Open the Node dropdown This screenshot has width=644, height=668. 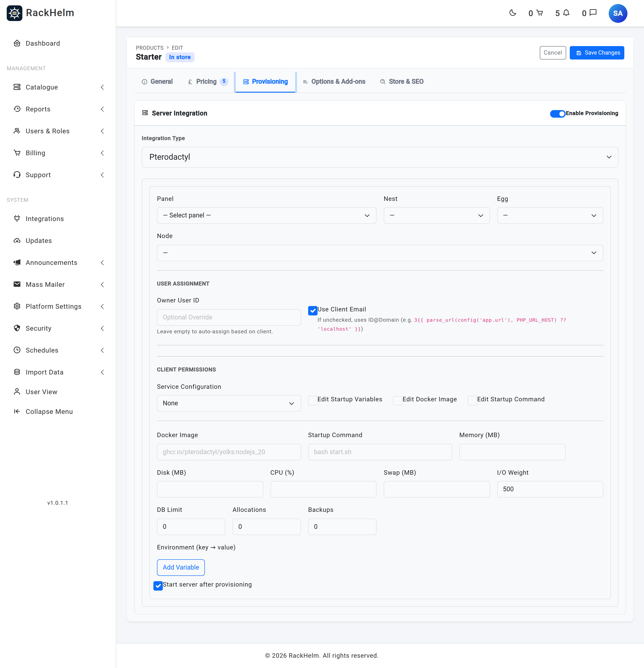[380, 253]
